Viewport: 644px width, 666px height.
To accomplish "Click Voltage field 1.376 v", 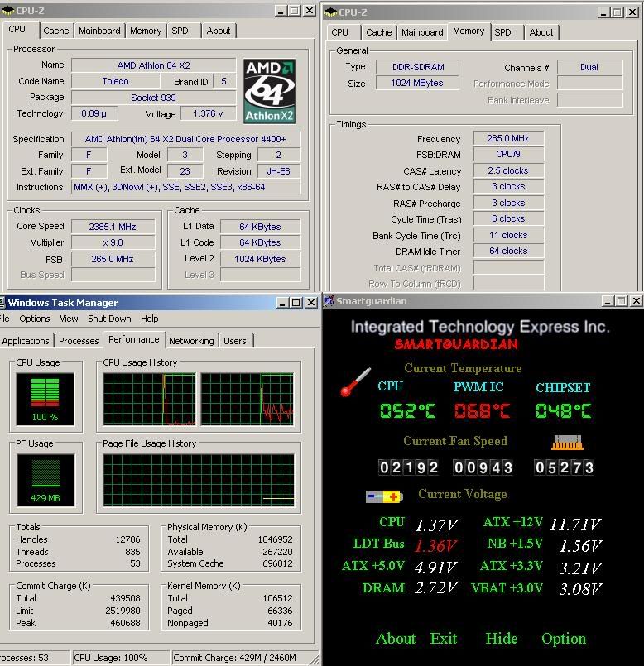I will 208,113.
